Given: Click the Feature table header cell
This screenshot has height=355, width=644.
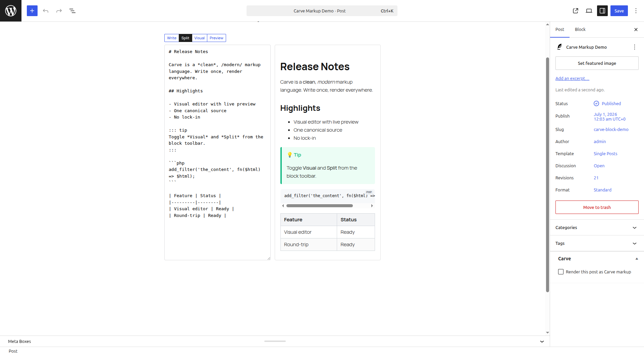Looking at the screenshot, I should coord(309,220).
